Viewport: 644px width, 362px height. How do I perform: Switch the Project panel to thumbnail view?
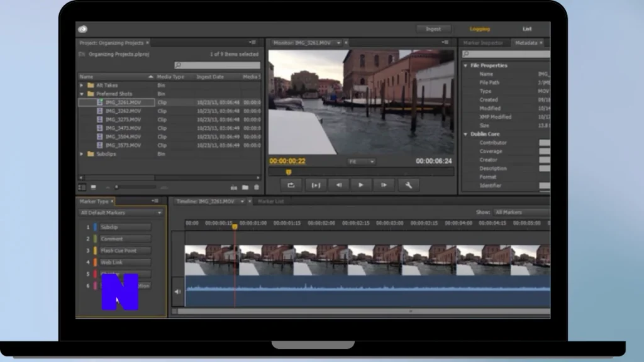point(93,187)
